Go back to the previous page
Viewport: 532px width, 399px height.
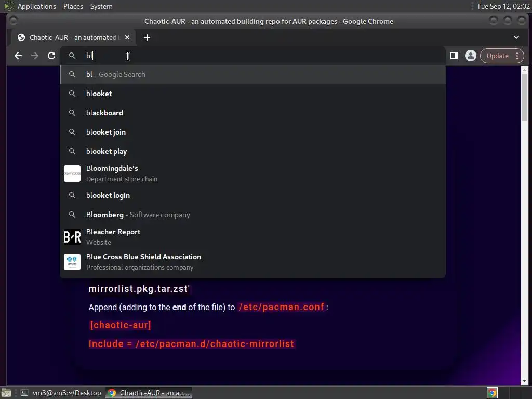coord(18,56)
